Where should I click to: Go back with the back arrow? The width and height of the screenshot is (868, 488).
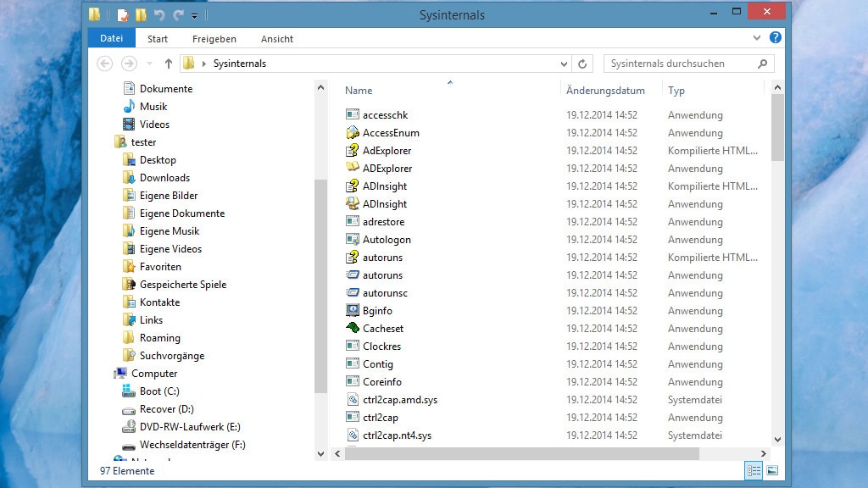point(104,64)
